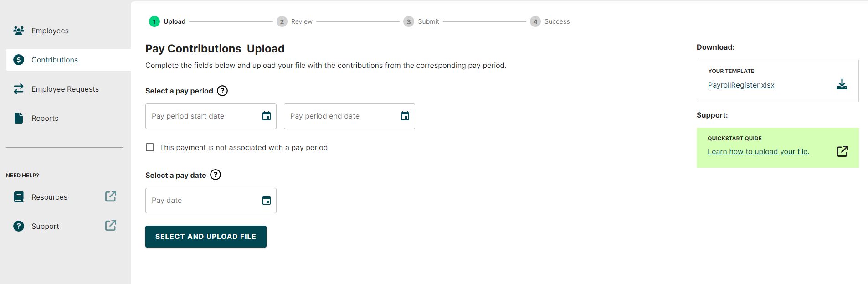Click the download icon for PayrollRegister.xlsx
Screen dimensions: 868x284
[842, 84]
